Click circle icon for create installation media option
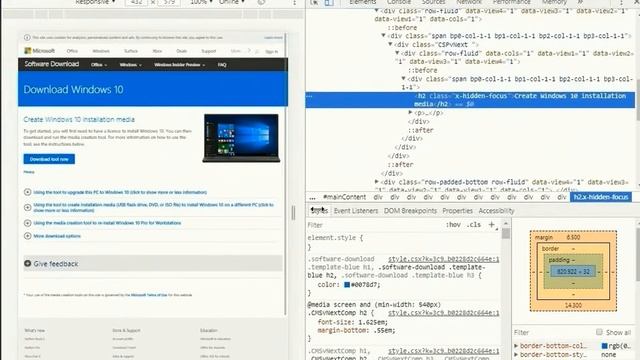The width and height of the screenshot is (640, 360). pos(28,207)
